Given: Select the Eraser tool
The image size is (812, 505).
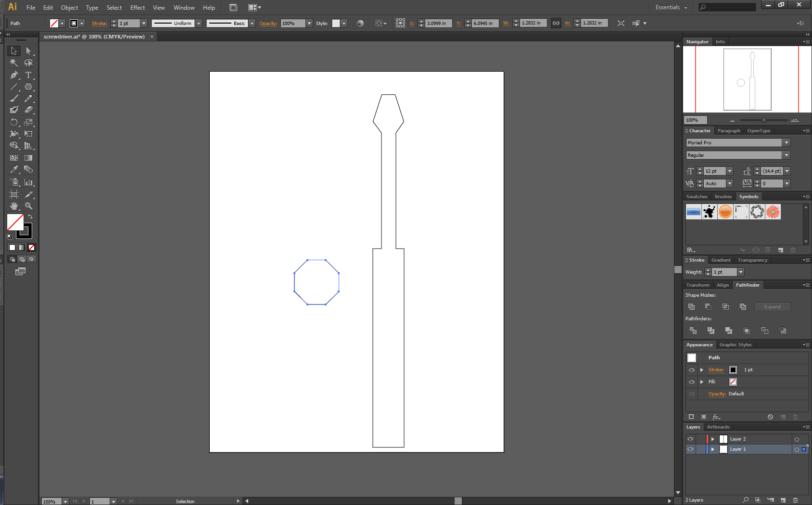Looking at the screenshot, I should [x=28, y=110].
